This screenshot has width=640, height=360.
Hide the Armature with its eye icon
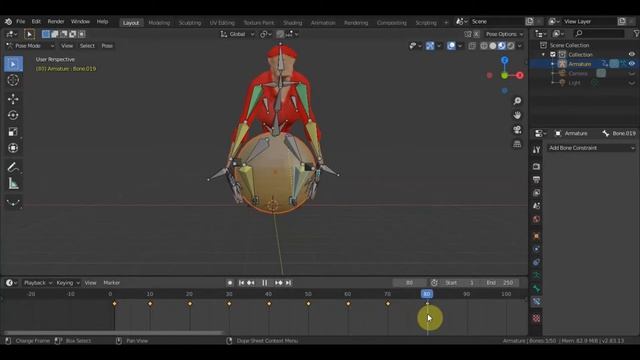(x=632, y=64)
